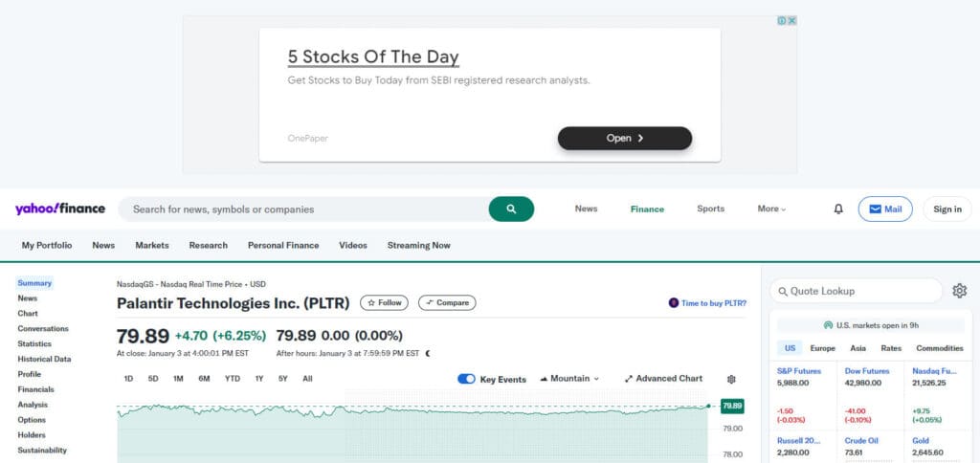The width and height of the screenshot is (980, 463).
Task: Open News in the secondary navigation bar
Action: point(103,246)
